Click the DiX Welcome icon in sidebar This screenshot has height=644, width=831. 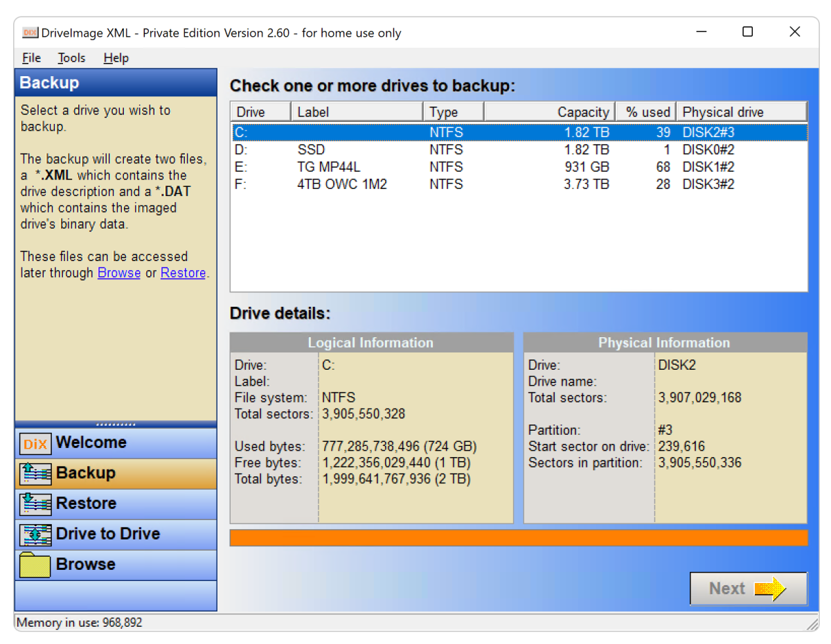pyautogui.click(x=35, y=443)
